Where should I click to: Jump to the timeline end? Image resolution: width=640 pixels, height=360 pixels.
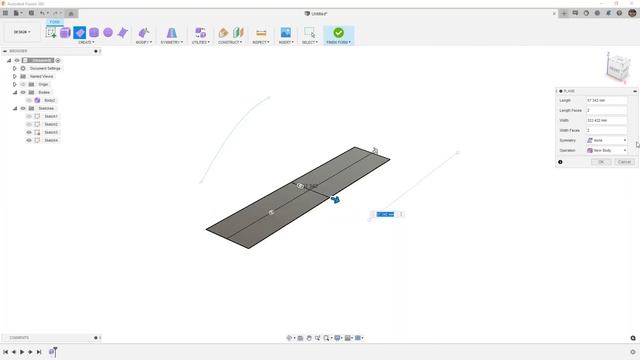pyautogui.click(x=39, y=352)
